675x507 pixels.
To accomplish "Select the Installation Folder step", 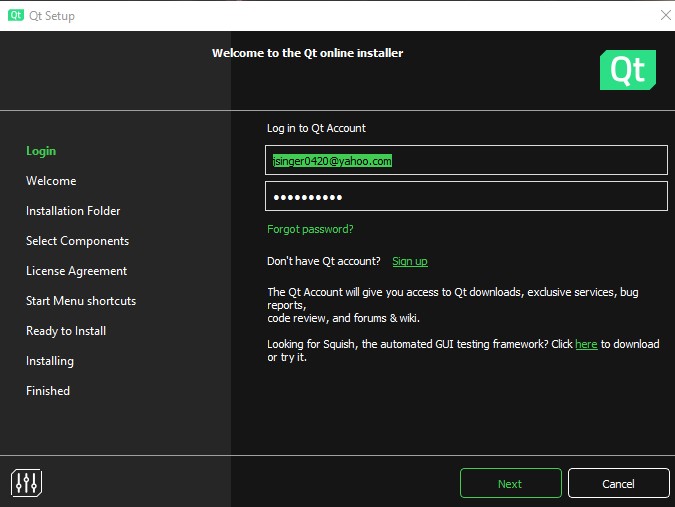I will [x=73, y=211].
